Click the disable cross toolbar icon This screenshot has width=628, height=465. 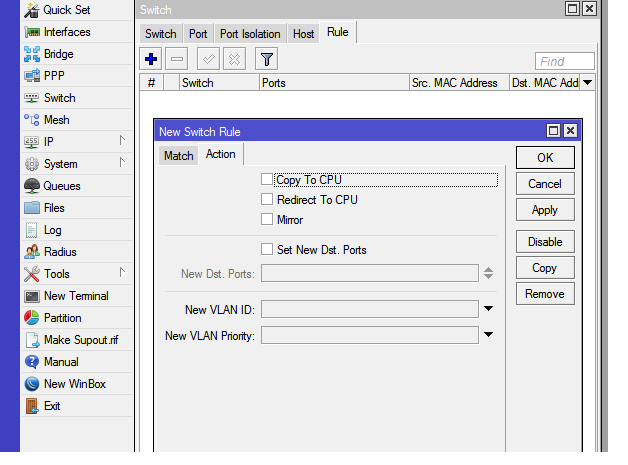click(234, 59)
